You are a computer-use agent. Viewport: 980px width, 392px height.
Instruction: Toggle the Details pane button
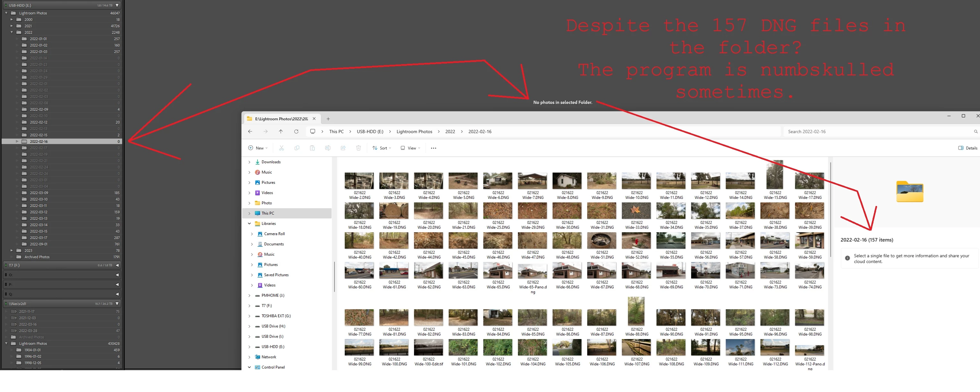pyautogui.click(x=967, y=148)
